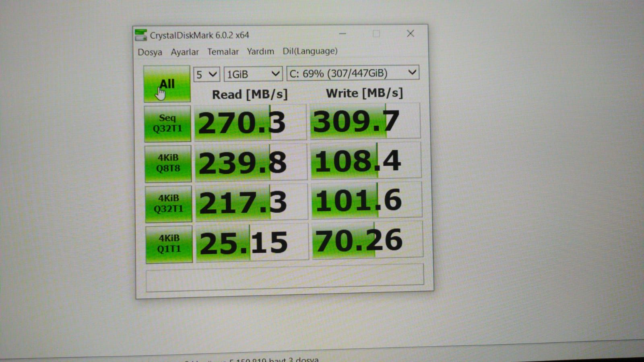Click the 4KiB Q1T1 read result 25.15
644x362 pixels.
tap(252, 242)
